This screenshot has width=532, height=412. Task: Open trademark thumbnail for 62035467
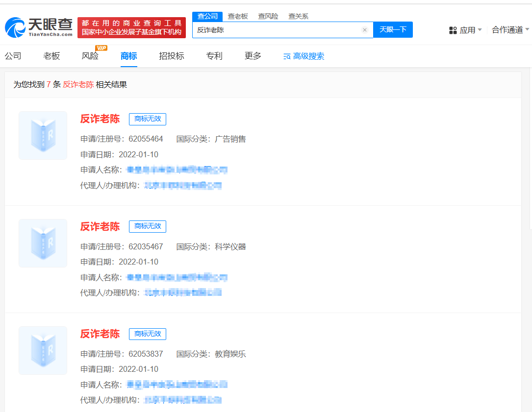click(x=43, y=243)
